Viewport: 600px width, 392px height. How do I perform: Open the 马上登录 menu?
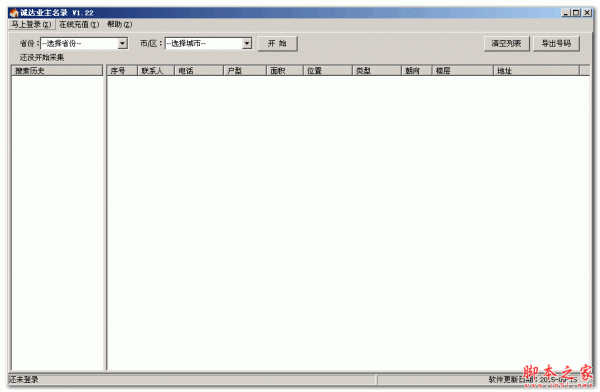point(31,24)
